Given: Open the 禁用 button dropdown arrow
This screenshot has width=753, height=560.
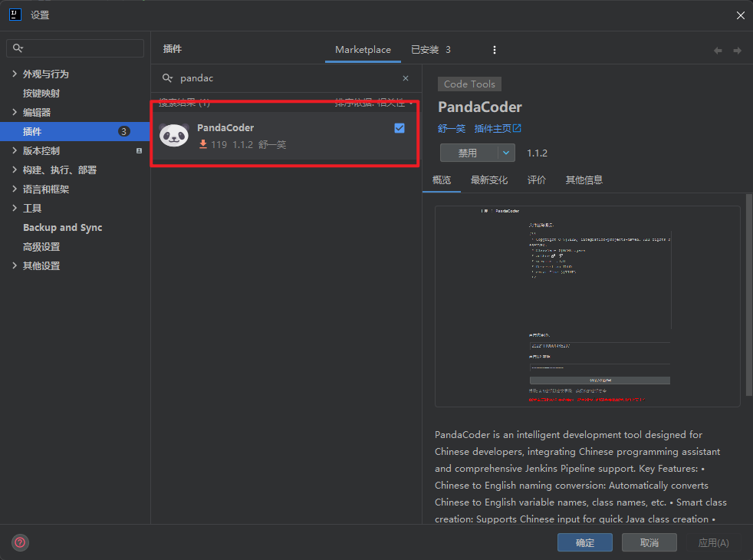Looking at the screenshot, I should point(506,153).
